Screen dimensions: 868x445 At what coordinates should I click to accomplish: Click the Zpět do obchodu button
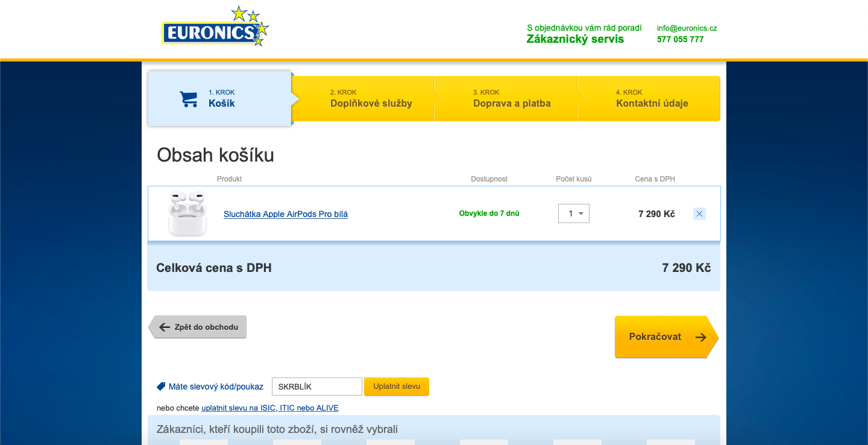[198, 327]
